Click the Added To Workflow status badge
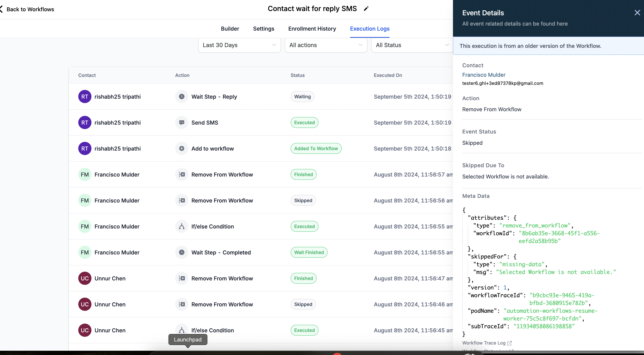The image size is (644, 355). 316,148
